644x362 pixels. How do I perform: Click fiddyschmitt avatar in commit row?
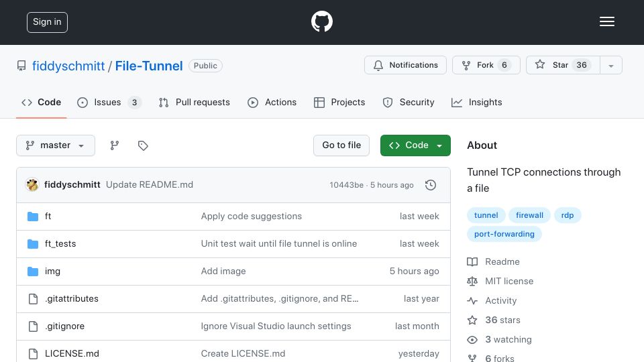pos(32,185)
